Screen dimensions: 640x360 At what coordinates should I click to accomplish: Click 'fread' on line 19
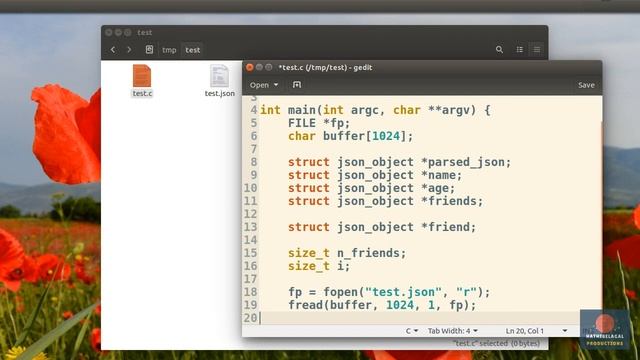[x=305, y=305]
